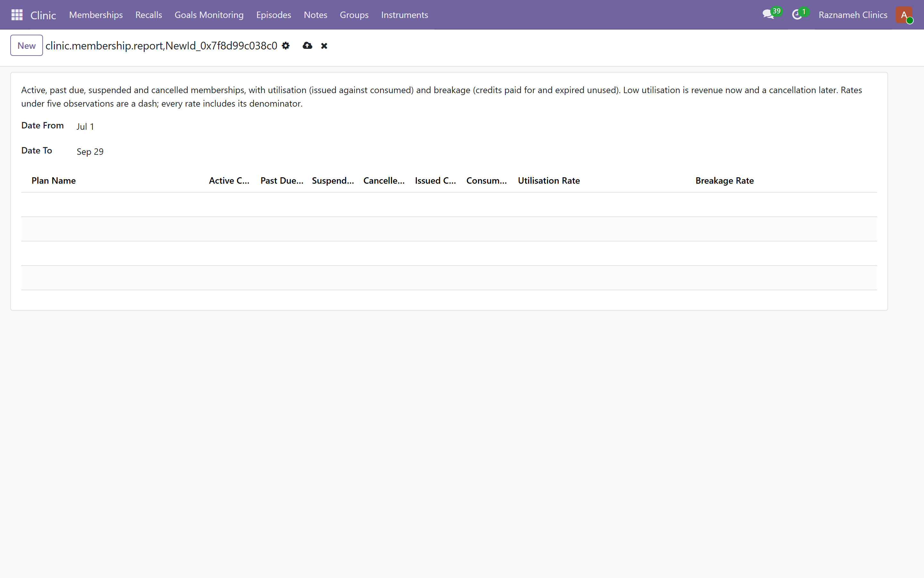Click the record title clinic.membership.report text
The image size is (924, 578).
click(161, 46)
